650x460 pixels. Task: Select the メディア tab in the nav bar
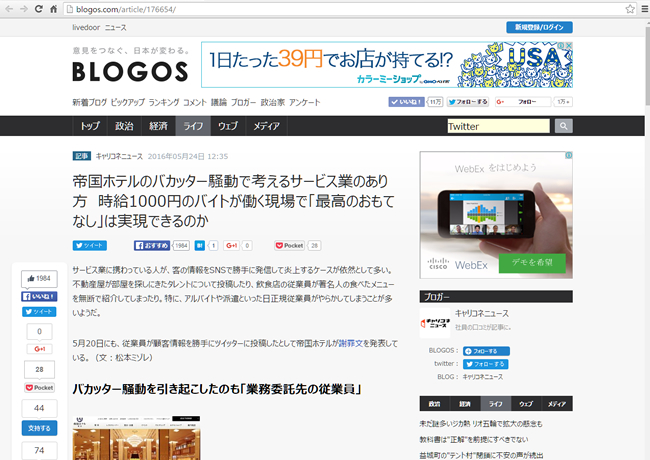click(x=266, y=126)
